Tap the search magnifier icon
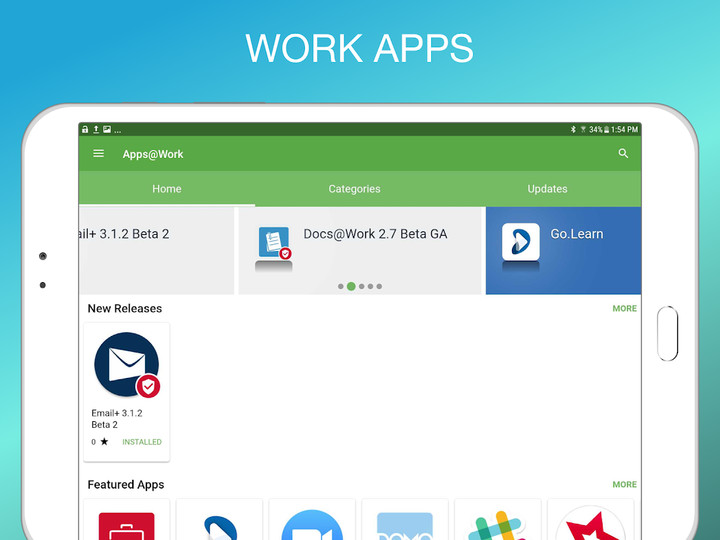The image size is (720, 540). point(623,153)
